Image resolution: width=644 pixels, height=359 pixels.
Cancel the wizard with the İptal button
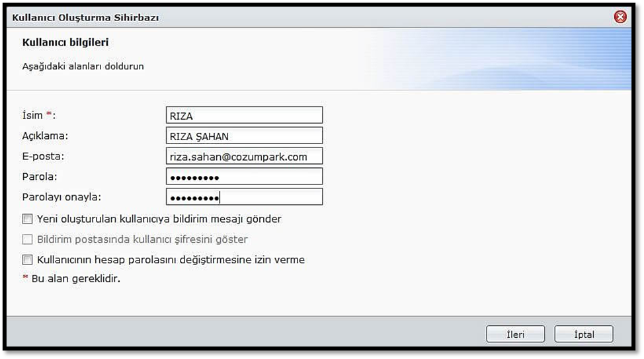pos(583,335)
